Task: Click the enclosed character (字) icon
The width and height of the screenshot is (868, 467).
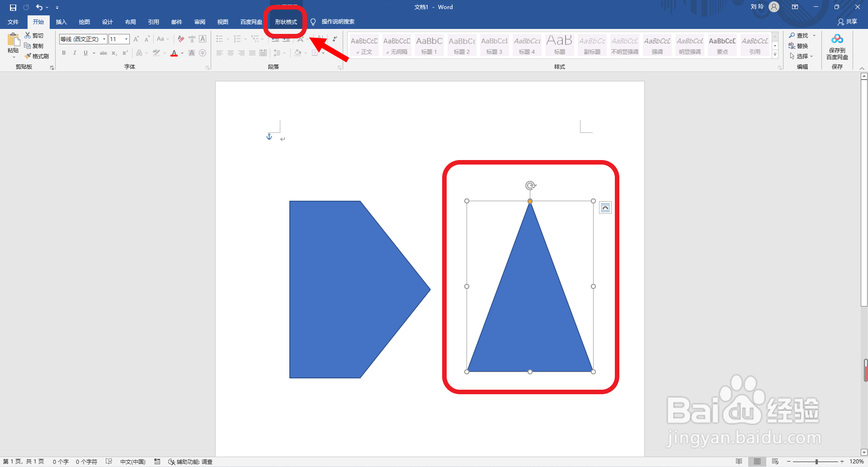Action: [203, 53]
